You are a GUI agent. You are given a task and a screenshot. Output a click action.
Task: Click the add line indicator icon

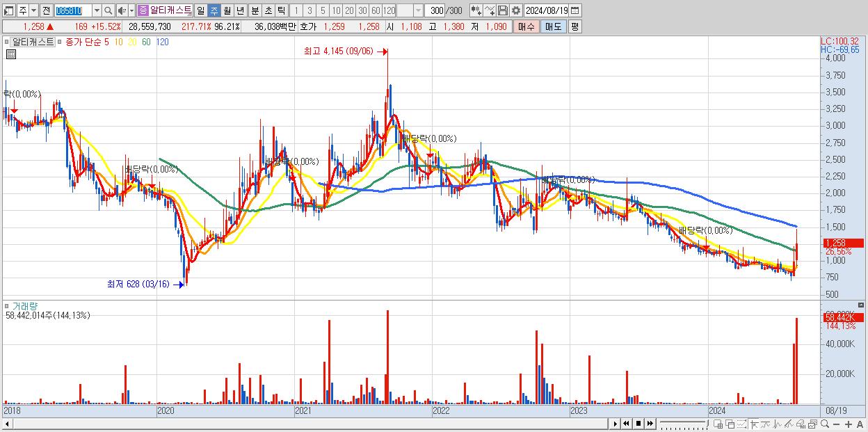(490, 10)
